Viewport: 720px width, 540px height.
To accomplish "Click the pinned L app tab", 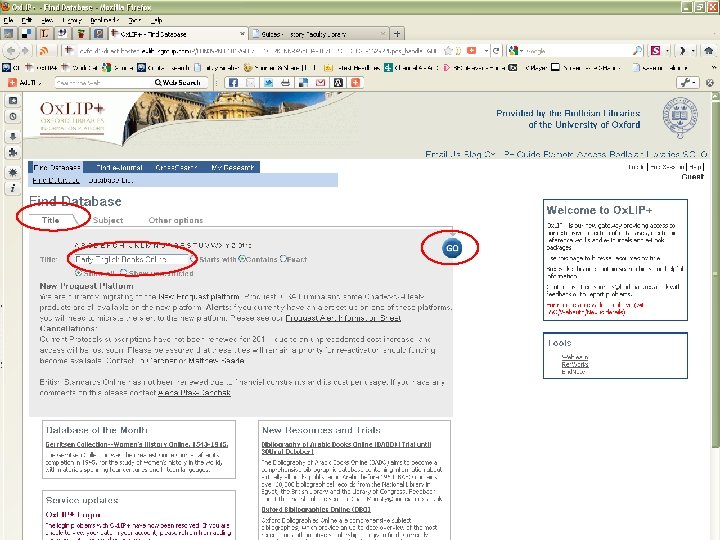I will pyautogui.click(x=44, y=34).
